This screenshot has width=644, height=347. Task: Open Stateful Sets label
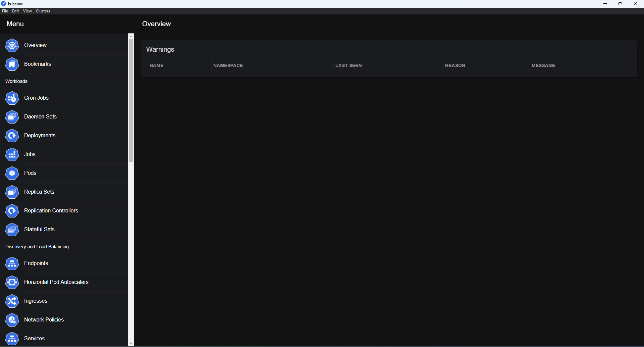(39, 229)
